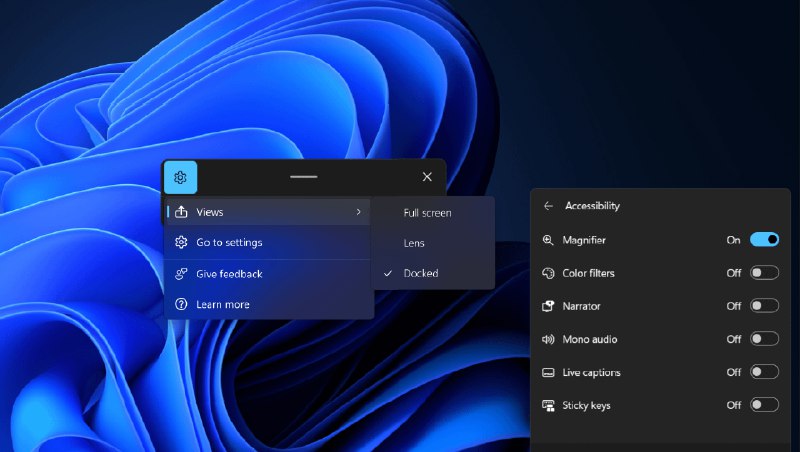Click the On status text beside Magnifier
Viewport: 800px width, 452px height.
coord(733,240)
